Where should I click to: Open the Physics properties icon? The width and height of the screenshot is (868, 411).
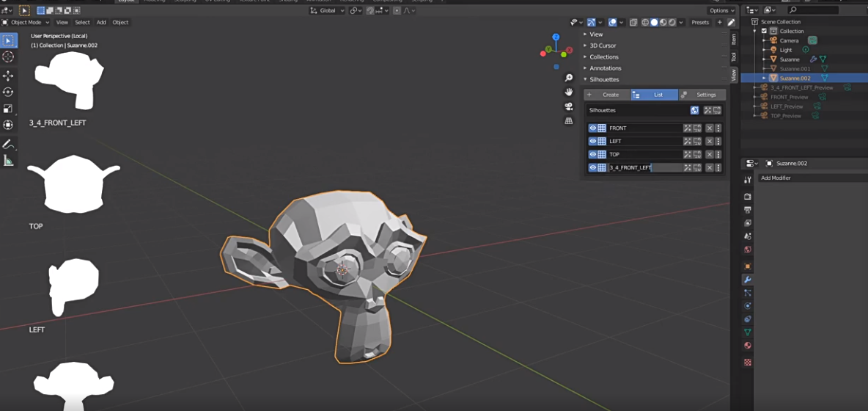(x=748, y=306)
